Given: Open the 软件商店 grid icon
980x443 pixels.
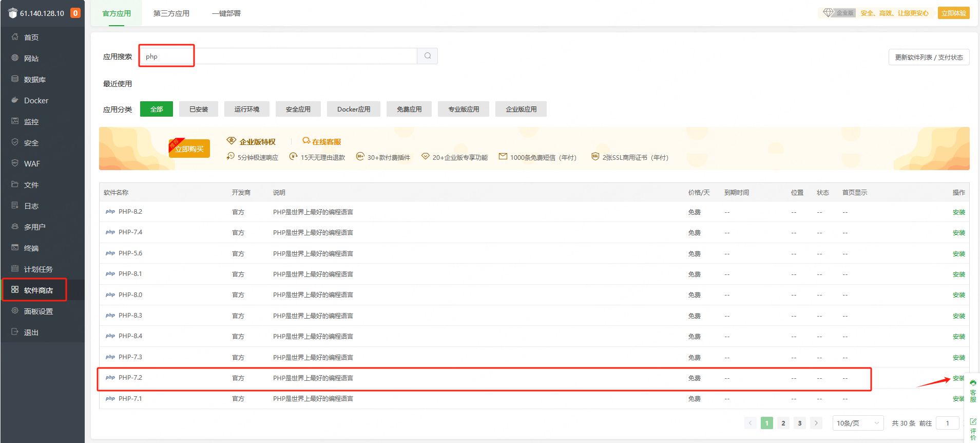Looking at the screenshot, I should click(15, 290).
